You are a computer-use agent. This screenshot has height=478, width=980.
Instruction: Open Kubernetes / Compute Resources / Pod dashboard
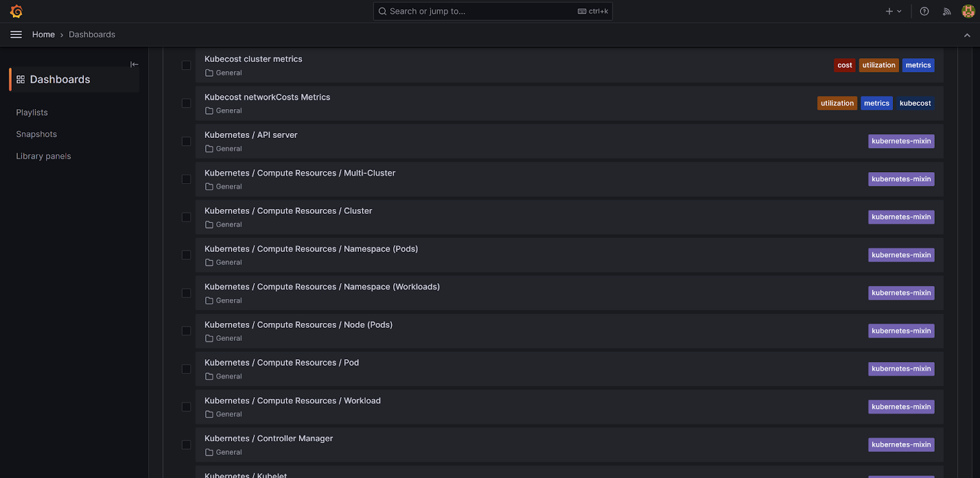coord(282,363)
